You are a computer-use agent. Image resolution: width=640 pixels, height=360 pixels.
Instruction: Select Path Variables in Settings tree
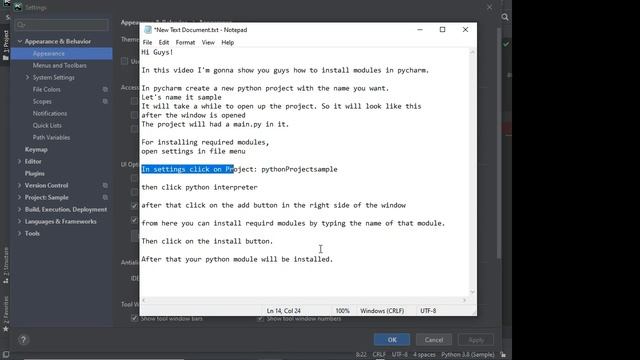(51, 137)
